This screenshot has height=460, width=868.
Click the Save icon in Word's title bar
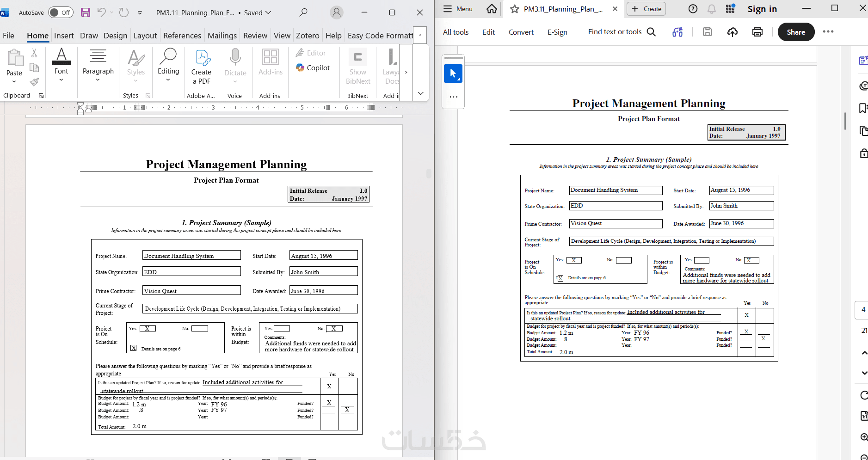(x=86, y=12)
